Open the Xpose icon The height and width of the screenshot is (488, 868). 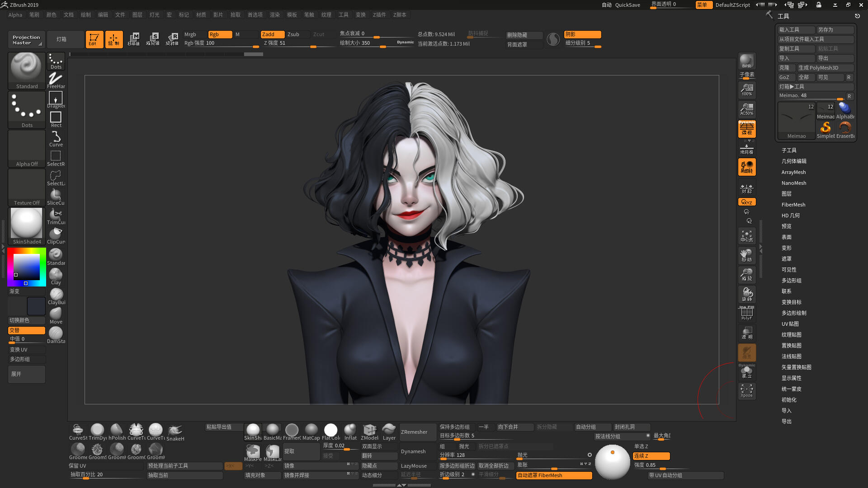tap(746, 391)
